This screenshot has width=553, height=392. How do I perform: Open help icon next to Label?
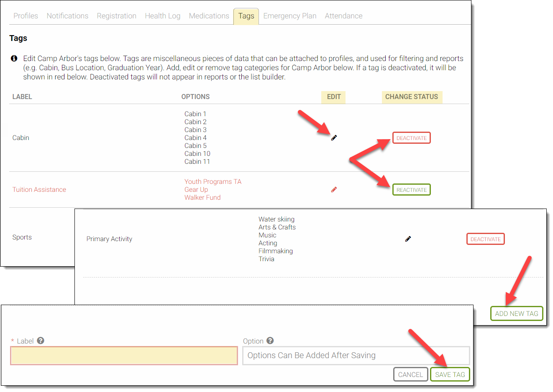[41, 341]
